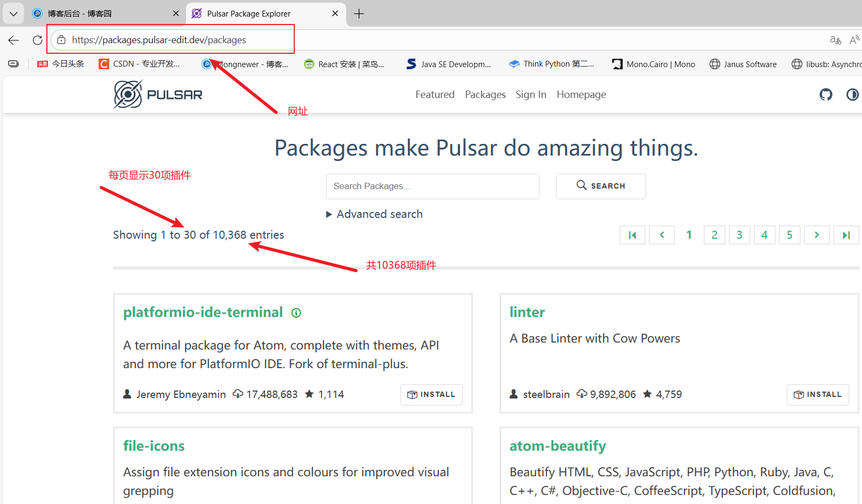This screenshot has height=504, width=862.
Task: Select the Pulsar Package Explorer tab
Action: pos(265,14)
